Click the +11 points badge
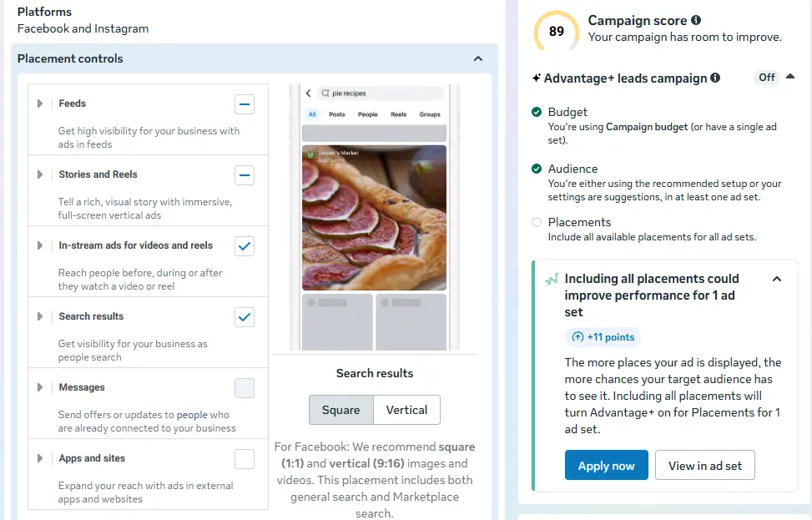The height and width of the screenshot is (520, 812). pos(603,337)
